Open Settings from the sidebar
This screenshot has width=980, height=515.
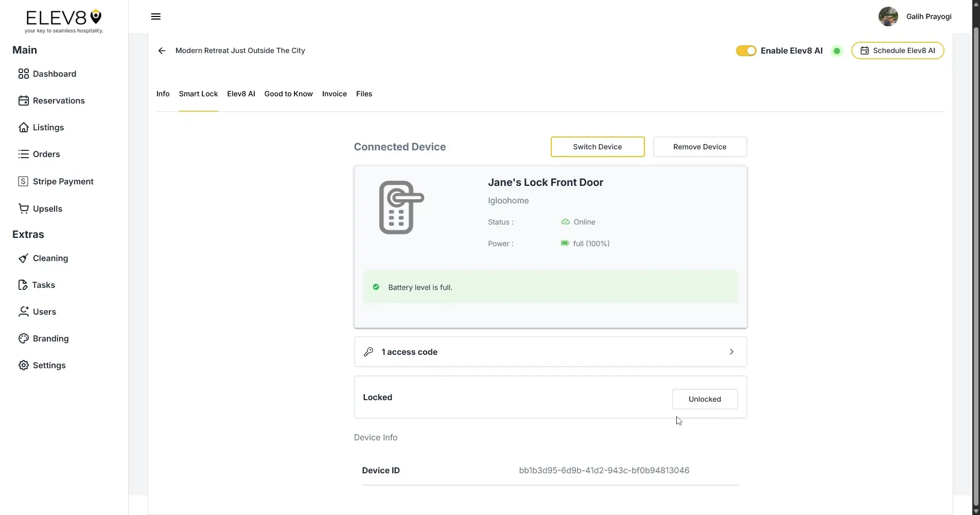coord(49,365)
